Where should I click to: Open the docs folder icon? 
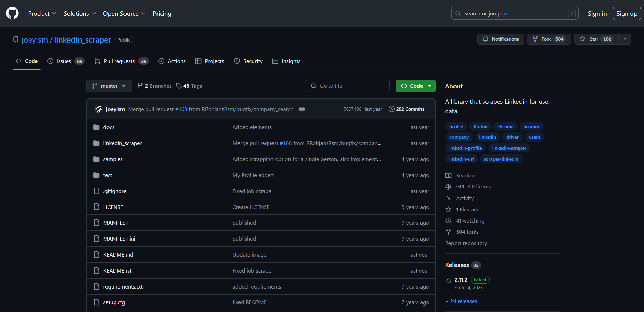tap(96, 127)
